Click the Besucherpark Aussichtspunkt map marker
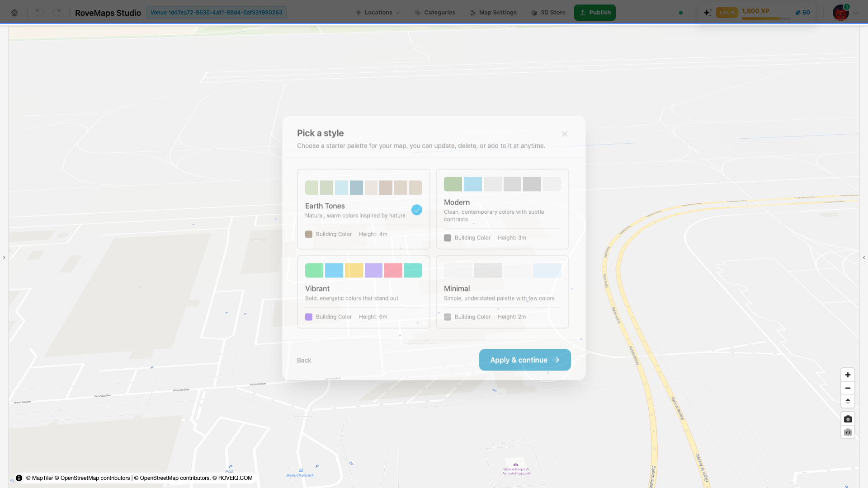This screenshot has width=868, height=488. pyautogui.click(x=516, y=469)
